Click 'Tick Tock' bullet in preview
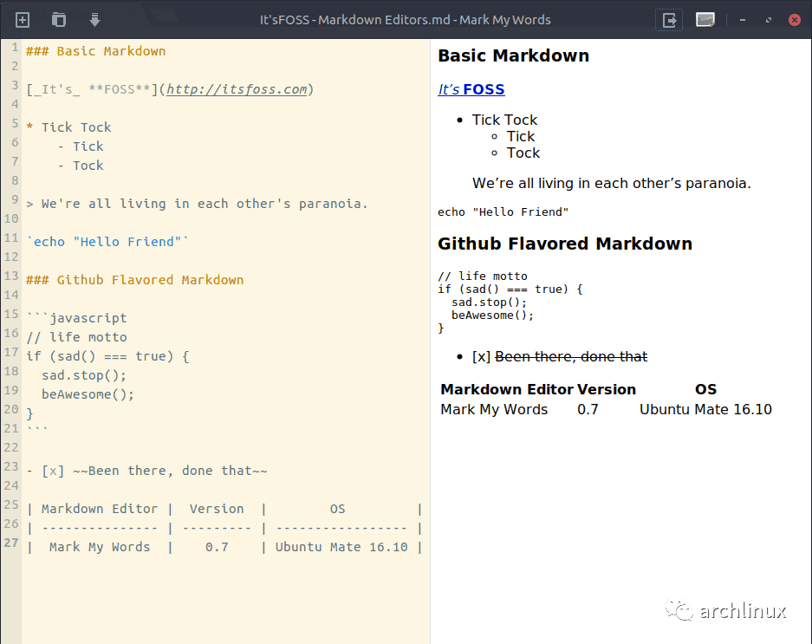Image resolution: width=812 pixels, height=644 pixels. (504, 120)
